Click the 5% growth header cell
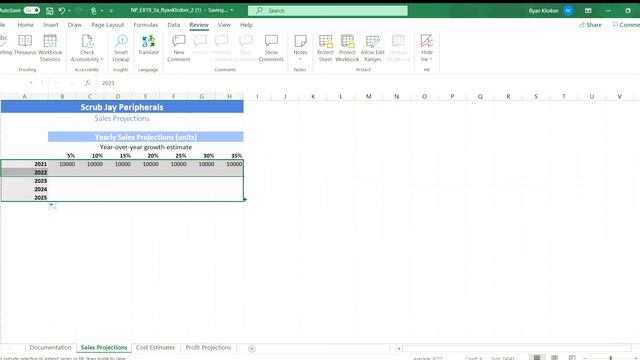Screen dimensions: 640x360 (62, 156)
